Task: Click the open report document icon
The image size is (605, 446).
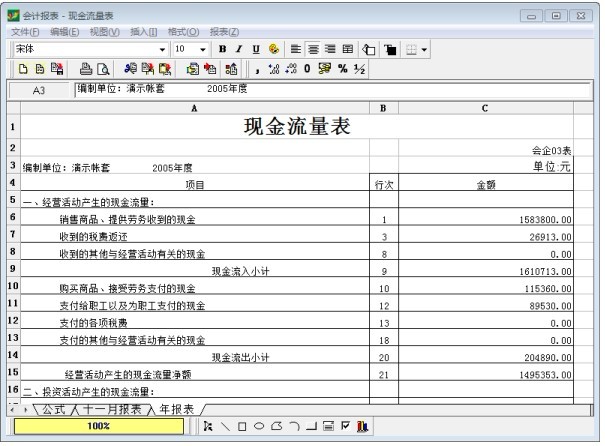Action: (40, 69)
